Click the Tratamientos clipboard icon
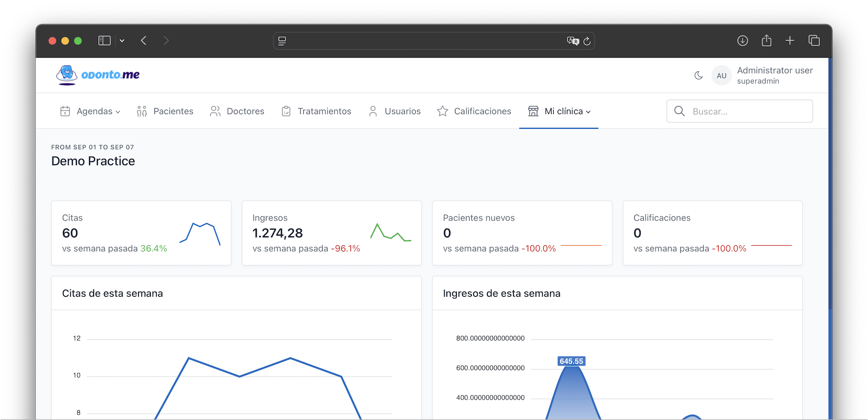This screenshot has width=868, height=420. point(286,111)
